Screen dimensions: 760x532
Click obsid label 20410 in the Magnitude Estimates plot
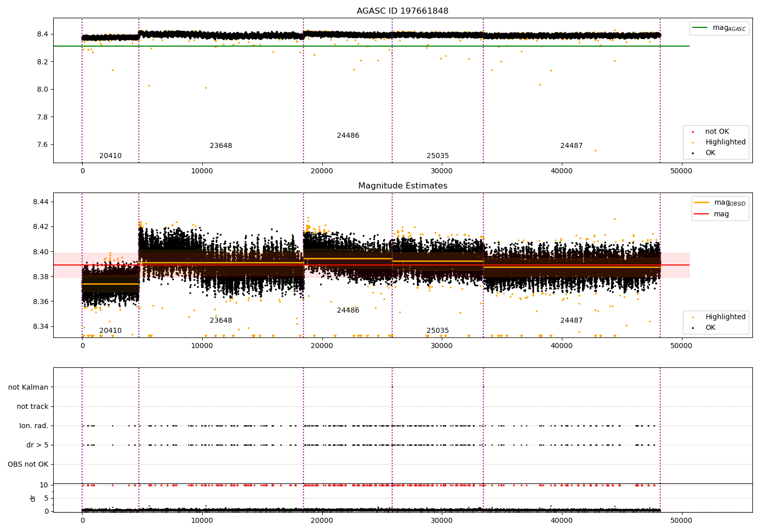tap(110, 331)
